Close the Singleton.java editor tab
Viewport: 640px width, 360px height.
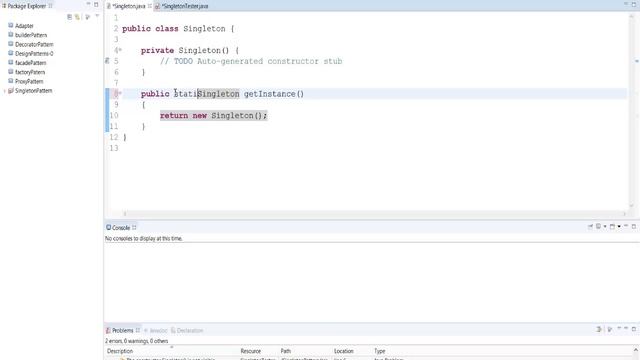(x=150, y=6)
